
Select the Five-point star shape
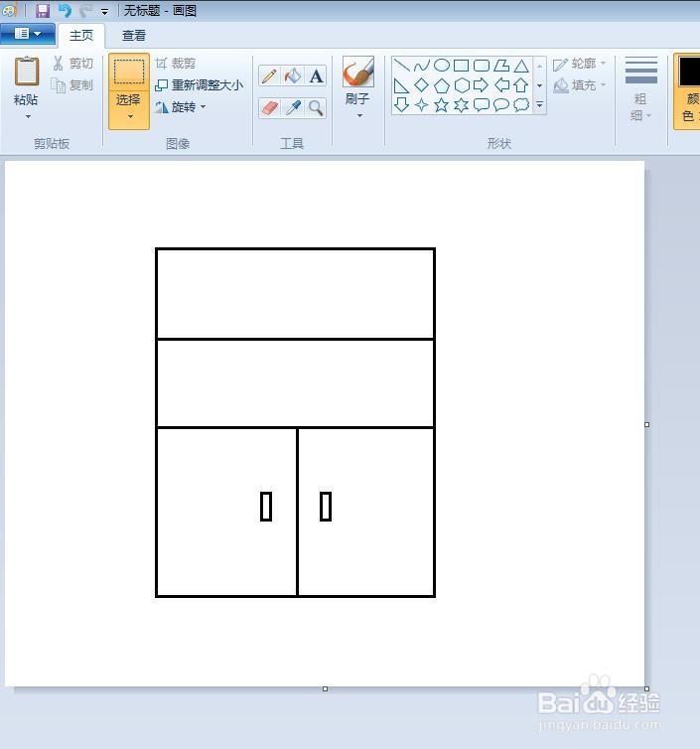tap(441, 104)
